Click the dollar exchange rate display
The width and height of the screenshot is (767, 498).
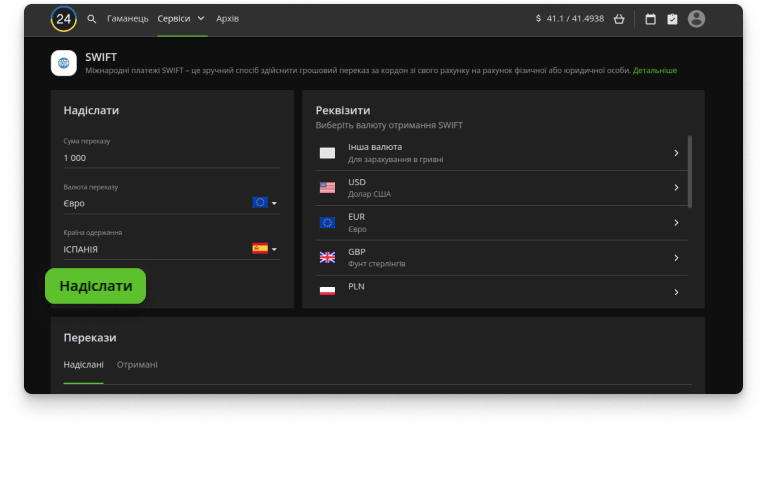click(x=570, y=19)
